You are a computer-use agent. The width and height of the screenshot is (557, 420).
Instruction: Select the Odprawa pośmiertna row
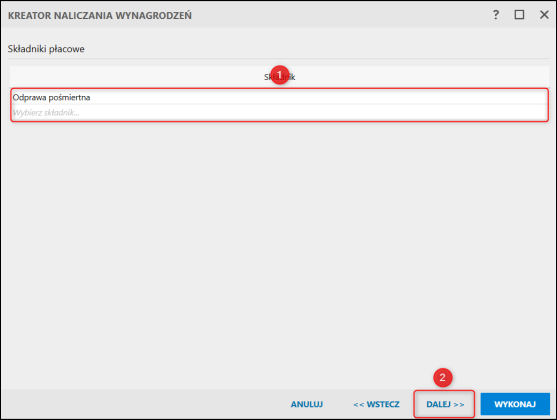pyautogui.click(x=279, y=97)
